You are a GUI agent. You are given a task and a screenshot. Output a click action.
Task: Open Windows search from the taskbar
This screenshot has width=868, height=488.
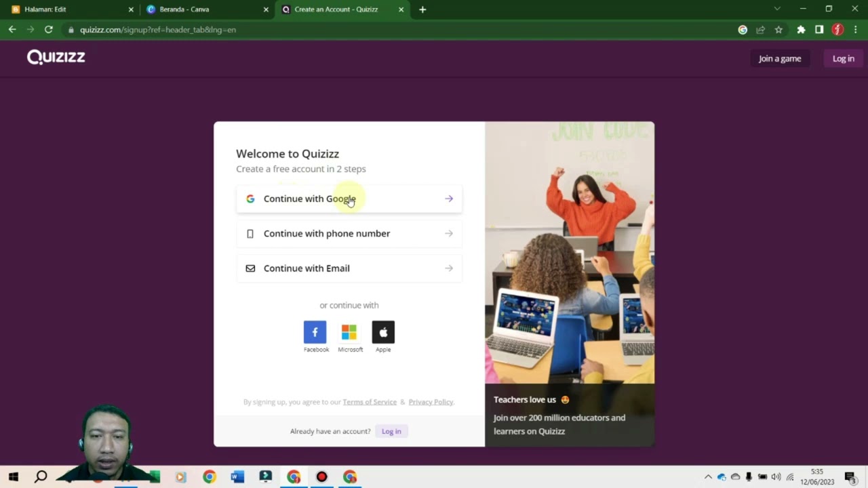(x=41, y=476)
